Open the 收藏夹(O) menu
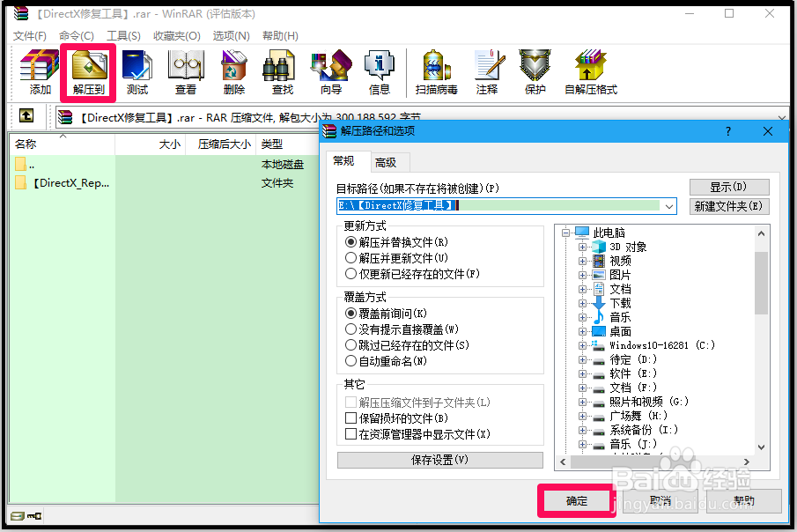Screen dimensions: 797x532 pos(177,35)
